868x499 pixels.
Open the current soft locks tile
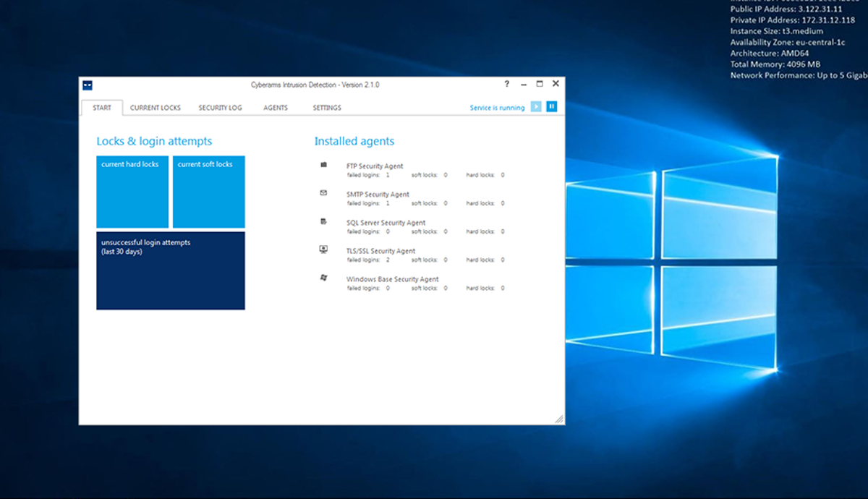pos(208,192)
